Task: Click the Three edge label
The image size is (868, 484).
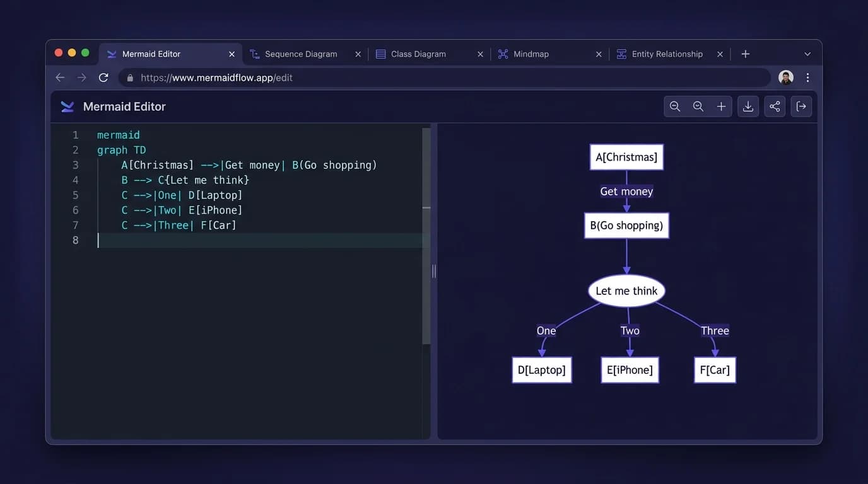Action: click(x=715, y=331)
